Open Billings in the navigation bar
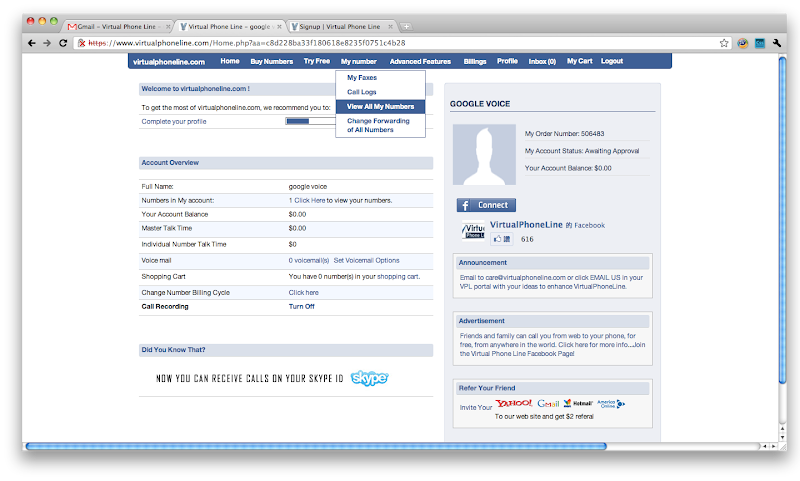The width and height of the screenshot is (800, 481). (x=475, y=61)
